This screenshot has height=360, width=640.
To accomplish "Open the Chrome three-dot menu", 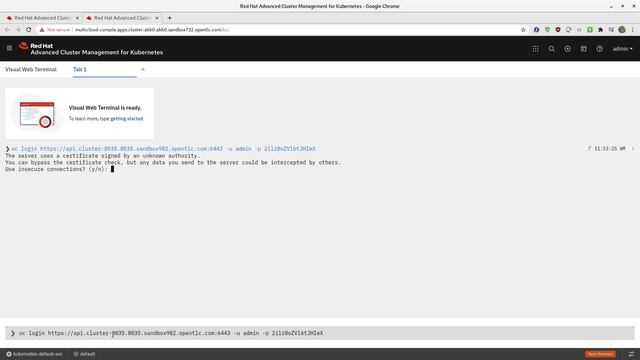I will coord(633,30).
